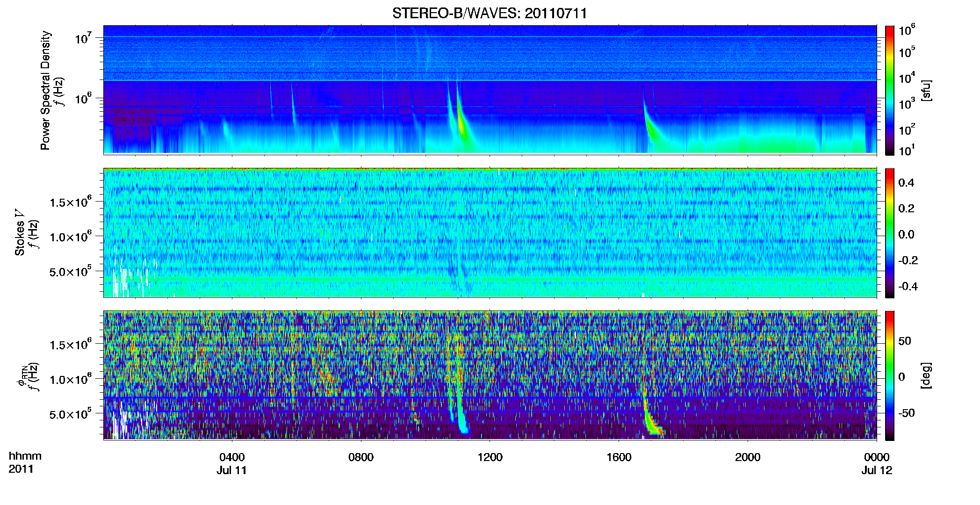The width and height of the screenshot is (980, 505).
Task: Click the -0.4 label on Stokes V colorbar
Action: (x=908, y=287)
